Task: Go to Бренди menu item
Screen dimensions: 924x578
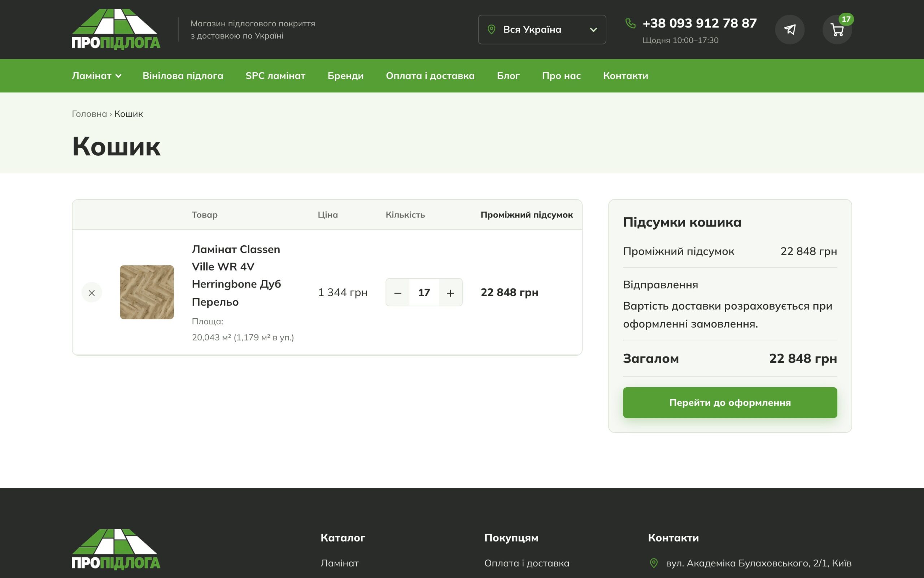Action: (x=345, y=76)
